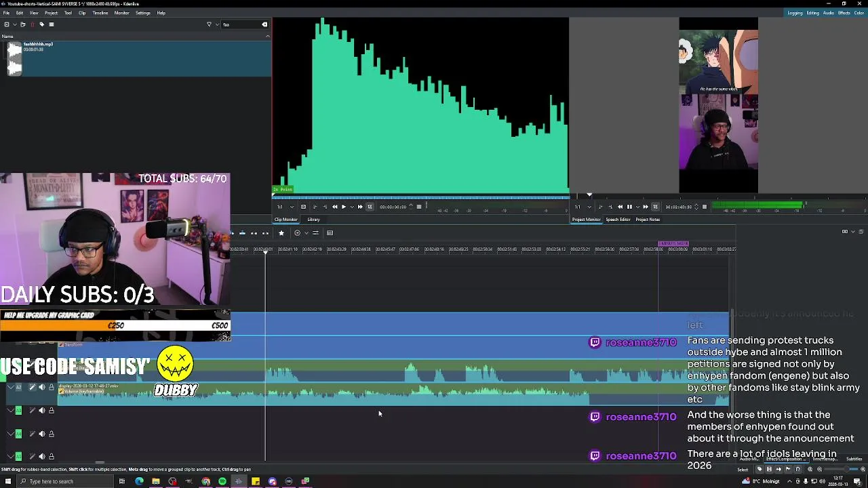Switch to the Project Notes tab
The width and height of the screenshot is (868, 488).
point(648,220)
